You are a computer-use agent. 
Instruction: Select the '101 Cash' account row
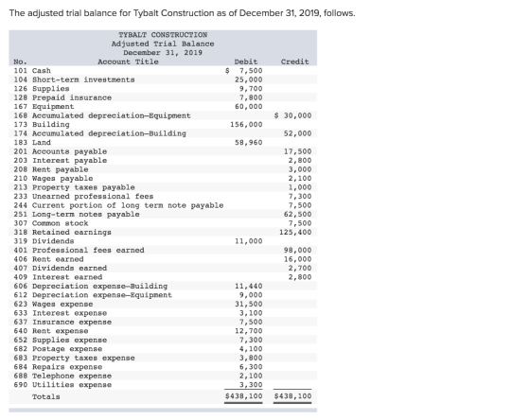pos(163,71)
